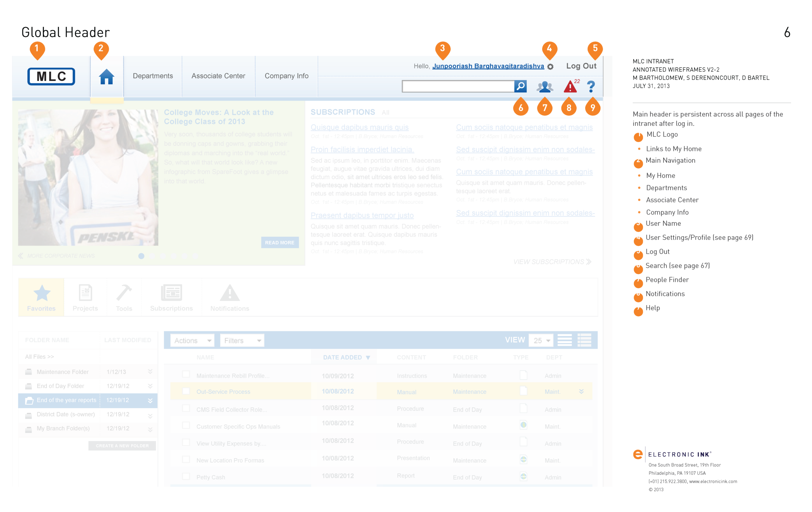Select the first news carousel dot
The image size is (812, 512).
coord(141,256)
